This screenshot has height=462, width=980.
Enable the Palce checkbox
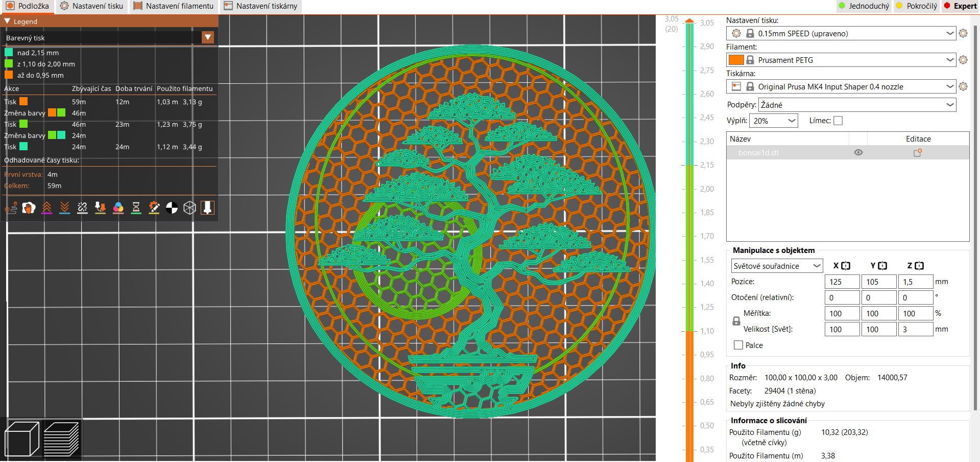tap(738, 345)
